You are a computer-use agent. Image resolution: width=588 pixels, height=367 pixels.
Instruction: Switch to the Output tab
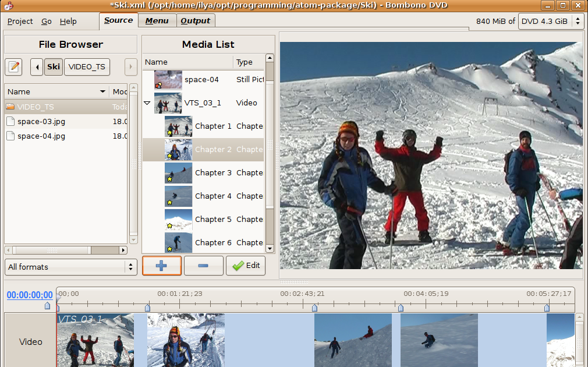point(196,21)
